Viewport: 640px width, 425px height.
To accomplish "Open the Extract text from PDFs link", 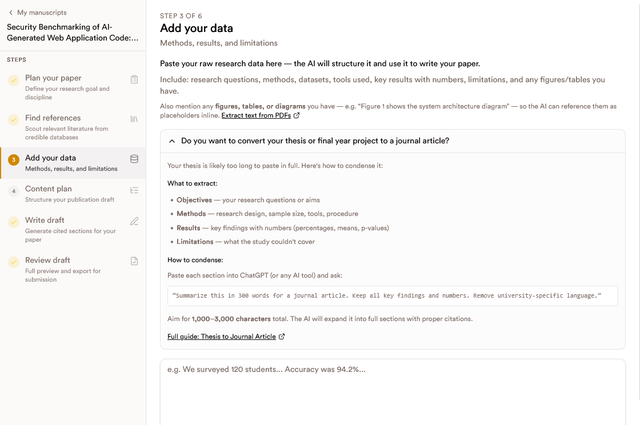I will (256, 116).
